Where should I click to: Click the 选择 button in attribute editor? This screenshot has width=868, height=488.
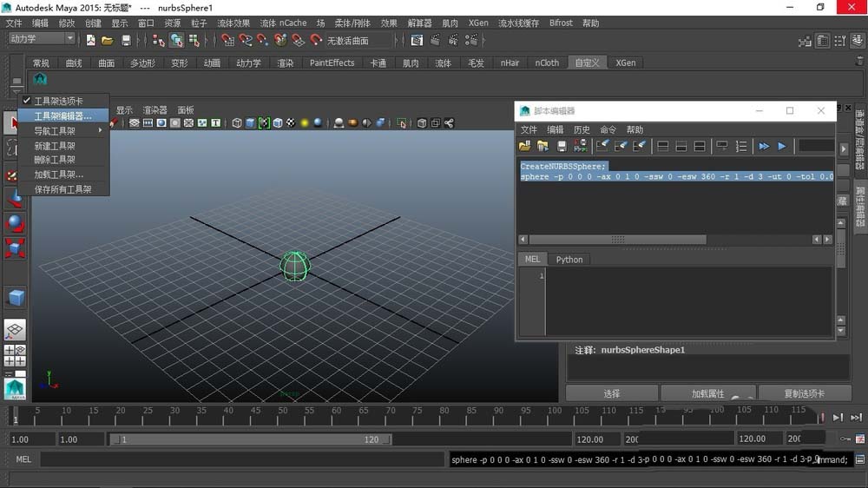(612, 393)
